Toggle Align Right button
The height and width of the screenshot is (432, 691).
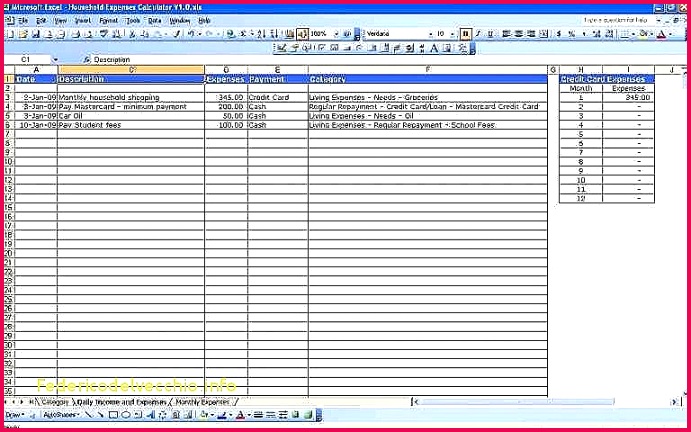531,34
